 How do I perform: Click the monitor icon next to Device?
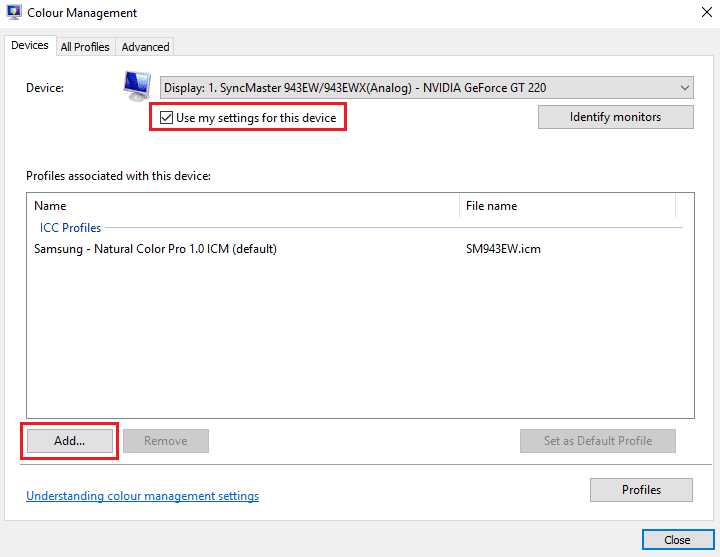[137, 86]
